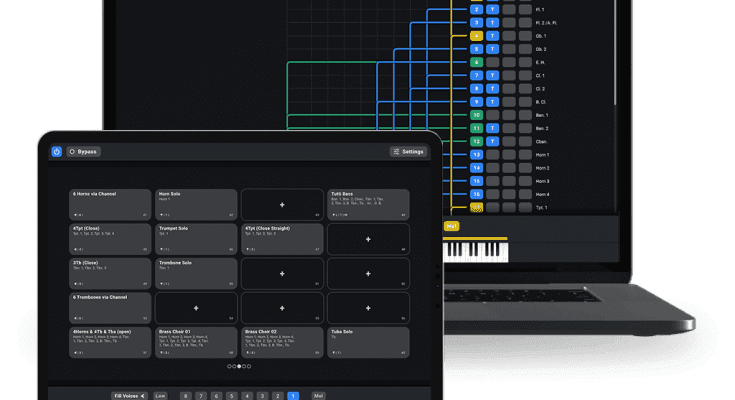Load the Tuba Solo preset tile
The height and width of the screenshot is (400, 735).
pyautogui.click(x=367, y=341)
